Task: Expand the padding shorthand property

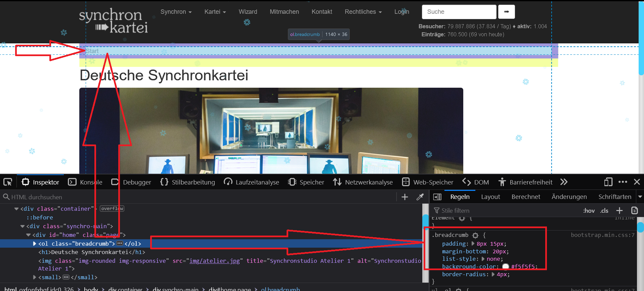Action: tap(473, 244)
